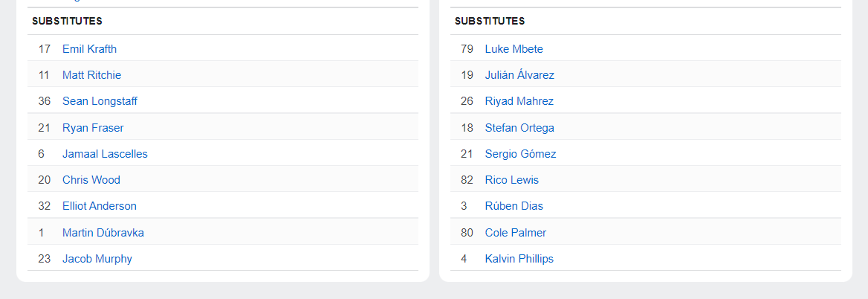868x299 pixels.
Task: Click the left team's Substitutes header
Action: click(x=67, y=22)
